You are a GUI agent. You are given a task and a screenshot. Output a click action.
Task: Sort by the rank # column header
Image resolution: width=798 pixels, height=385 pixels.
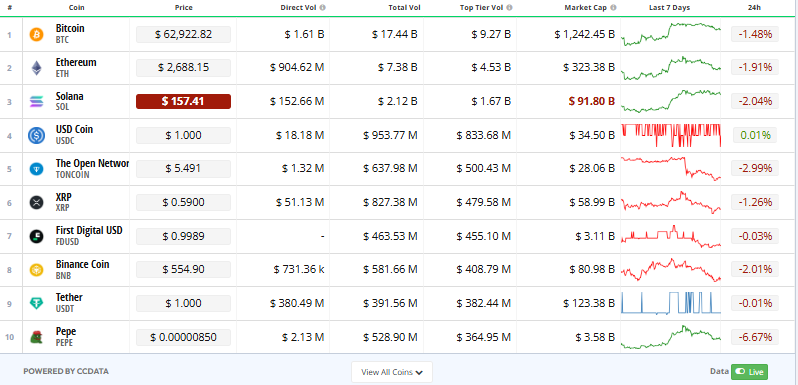pos(10,8)
